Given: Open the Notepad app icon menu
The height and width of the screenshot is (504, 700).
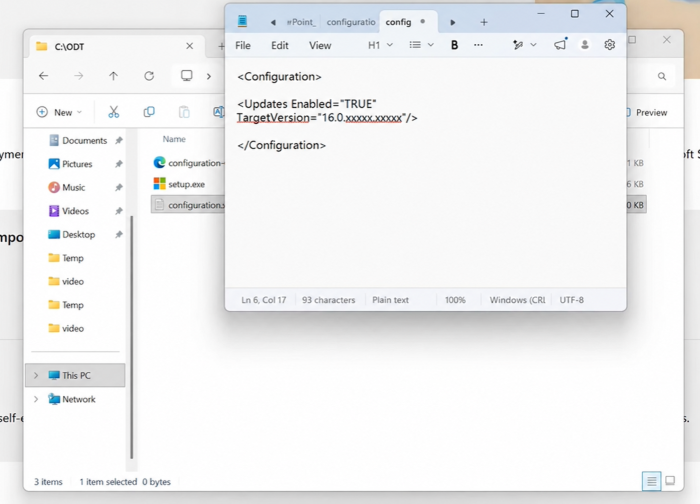Looking at the screenshot, I should [242, 21].
